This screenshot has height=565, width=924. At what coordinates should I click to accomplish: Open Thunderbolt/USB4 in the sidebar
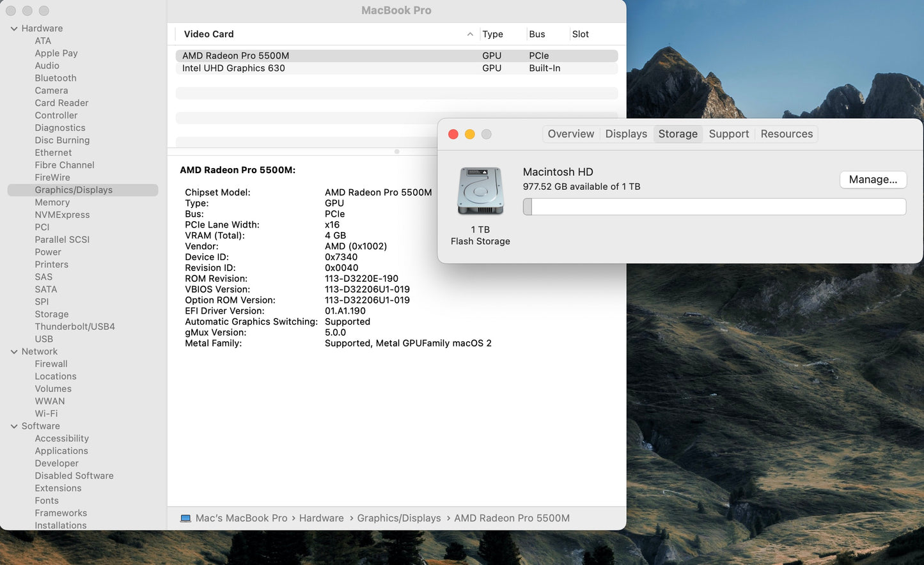[75, 327]
